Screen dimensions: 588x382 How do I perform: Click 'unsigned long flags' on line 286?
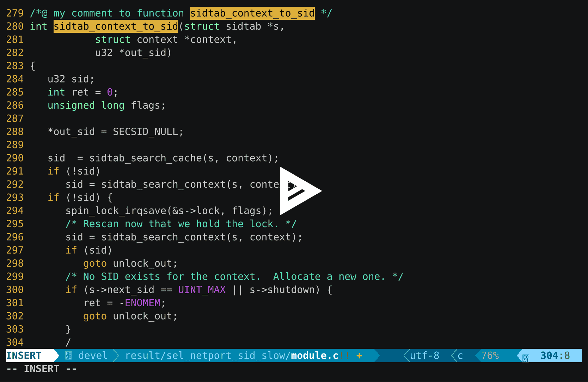(x=104, y=105)
